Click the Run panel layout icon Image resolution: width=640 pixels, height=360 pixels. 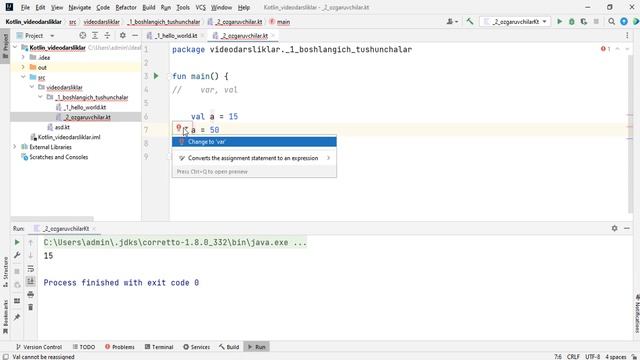pyautogui.click(x=17, y=301)
